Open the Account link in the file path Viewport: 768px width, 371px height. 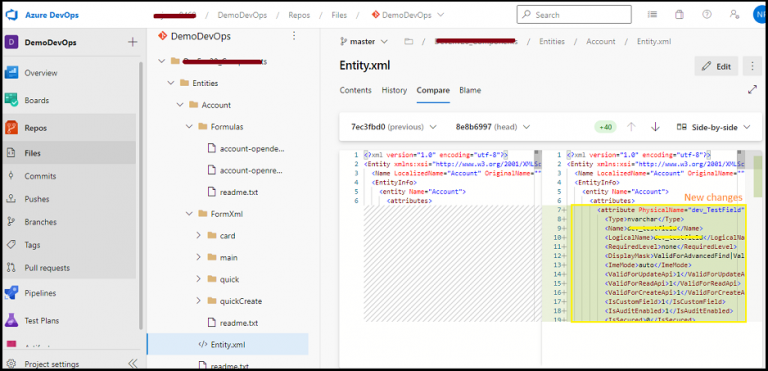click(x=601, y=42)
